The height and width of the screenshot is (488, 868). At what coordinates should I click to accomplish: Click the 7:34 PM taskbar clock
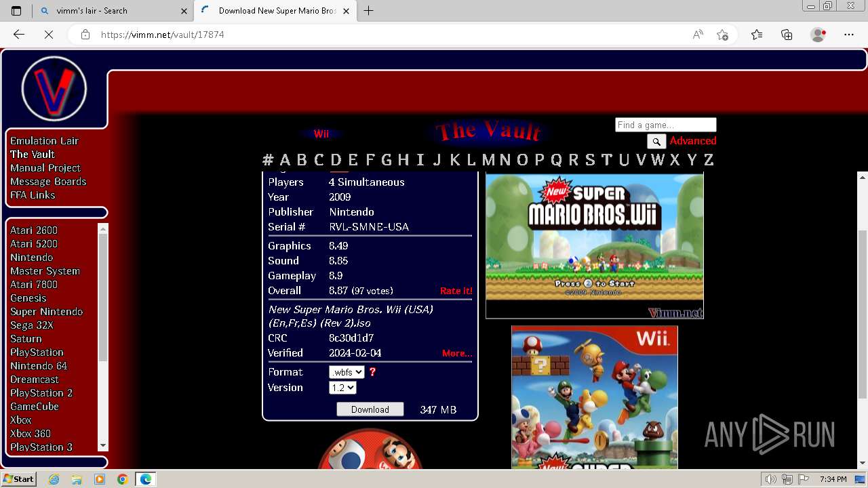point(833,479)
